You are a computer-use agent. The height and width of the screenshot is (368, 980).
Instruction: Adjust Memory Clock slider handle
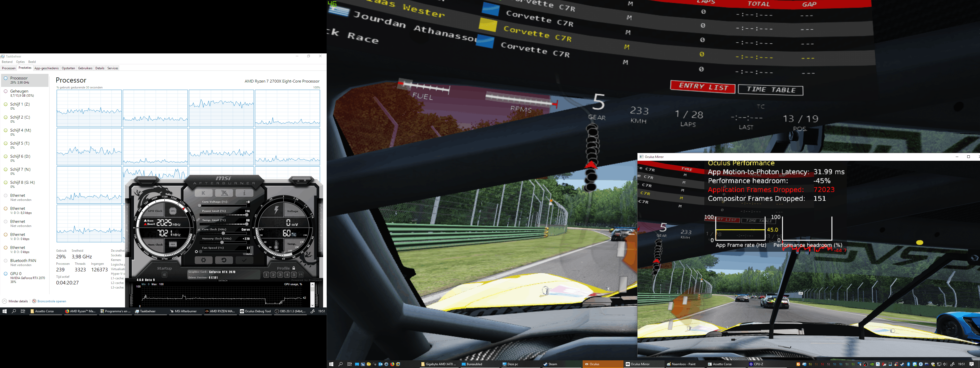(222, 242)
